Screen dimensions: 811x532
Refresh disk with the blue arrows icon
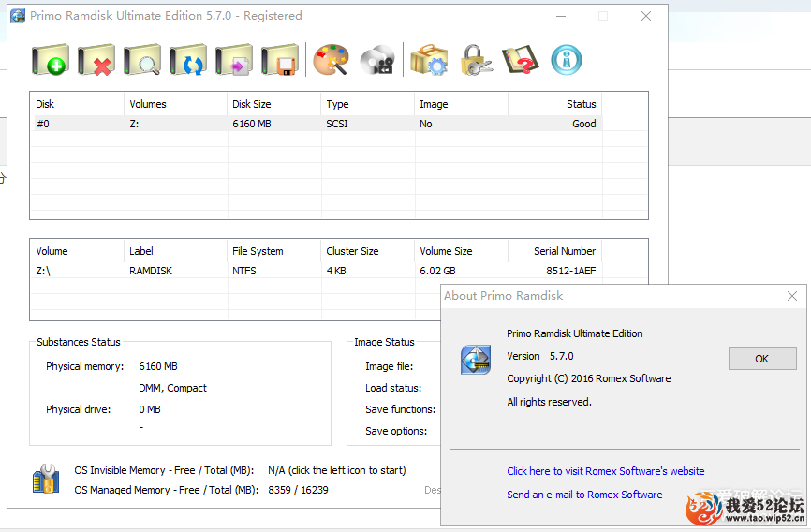[x=188, y=60]
